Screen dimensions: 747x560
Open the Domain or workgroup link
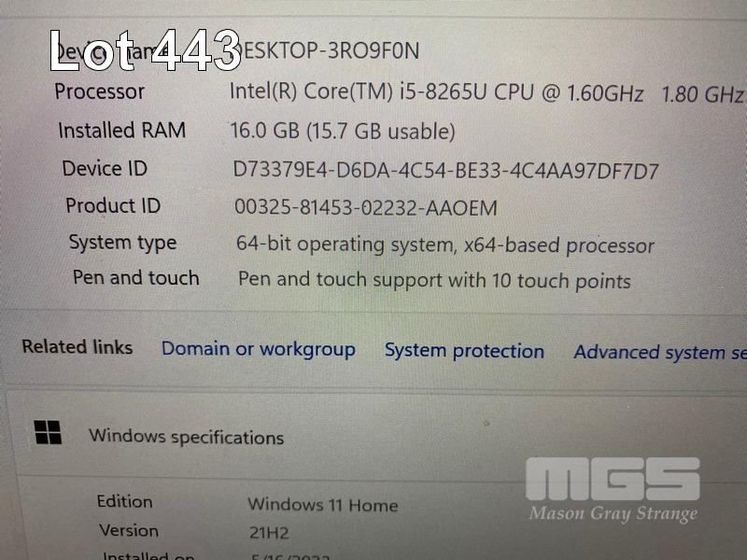pyautogui.click(x=259, y=349)
